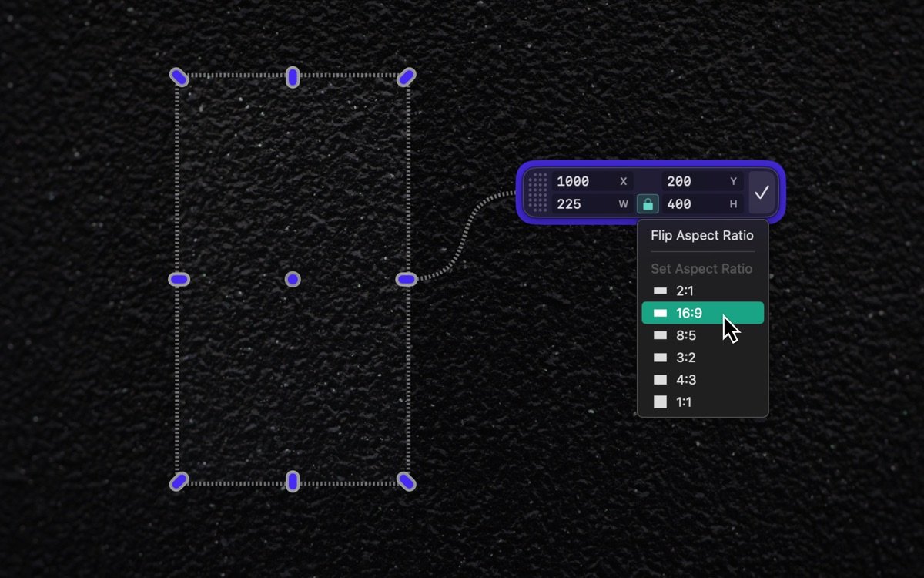Click the left edge middle handle
The width and height of the screenshot is (924, 578).
tap(179, 279)
